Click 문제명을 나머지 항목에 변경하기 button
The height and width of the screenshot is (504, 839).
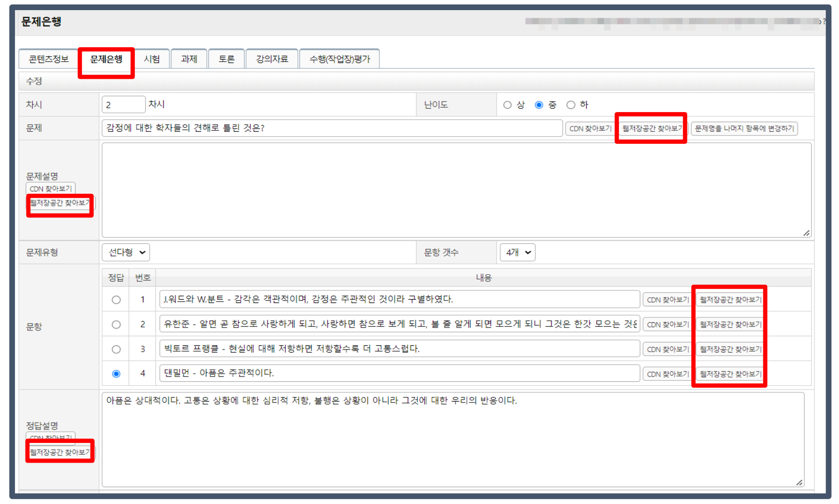pyautogui.click(x=744, y=128)
